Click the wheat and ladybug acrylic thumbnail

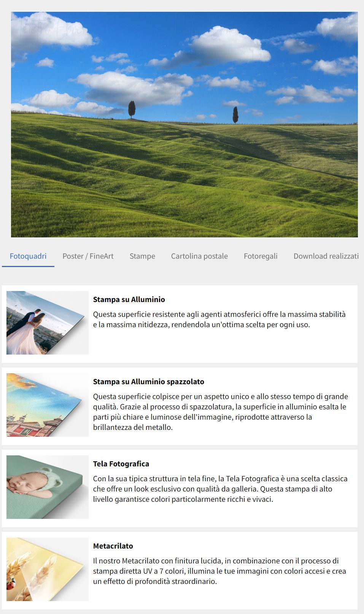(x=48, y=569)
